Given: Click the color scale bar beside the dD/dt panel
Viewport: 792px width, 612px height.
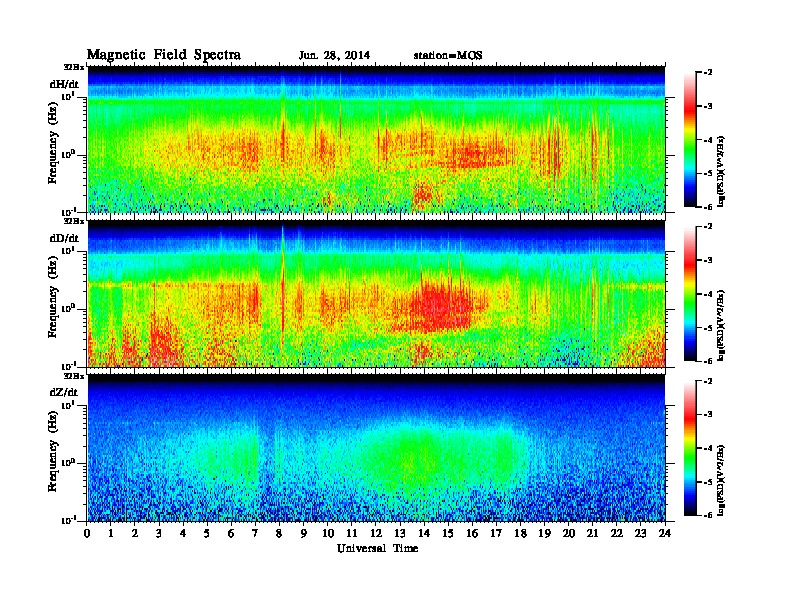Looking at the screenshot, I should coord(689,294).
